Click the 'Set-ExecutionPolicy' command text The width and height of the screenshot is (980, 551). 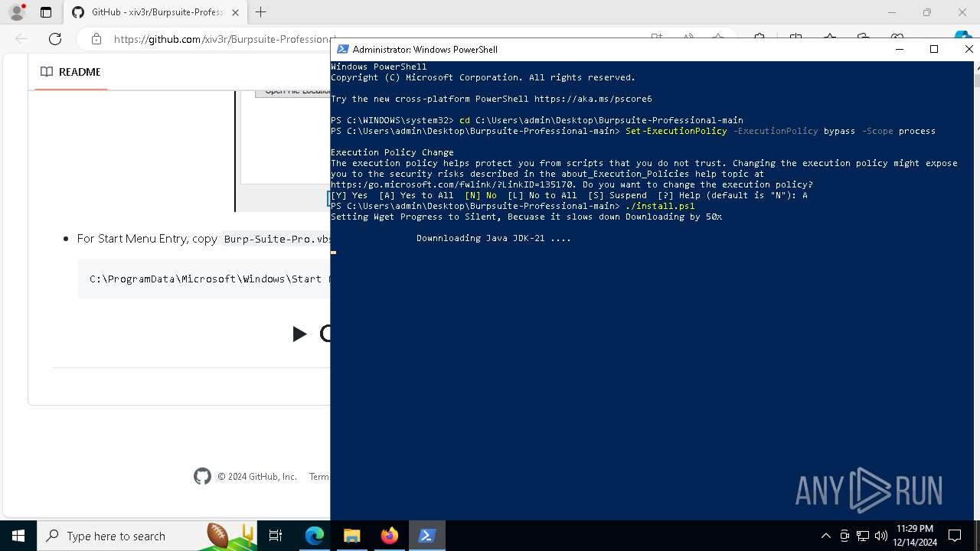point(676,131)
